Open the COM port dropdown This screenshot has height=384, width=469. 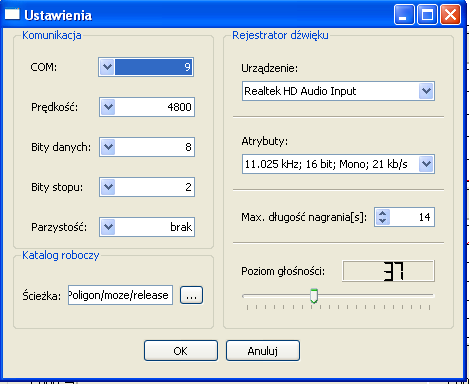(x=107, y=67)
